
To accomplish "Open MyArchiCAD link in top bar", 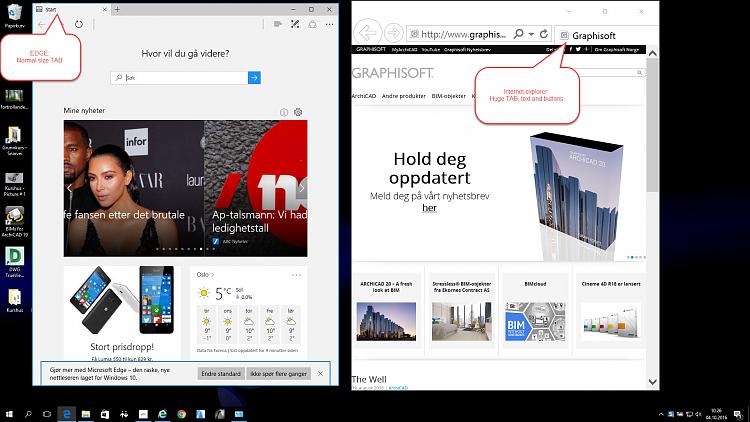I will (405, 49).
